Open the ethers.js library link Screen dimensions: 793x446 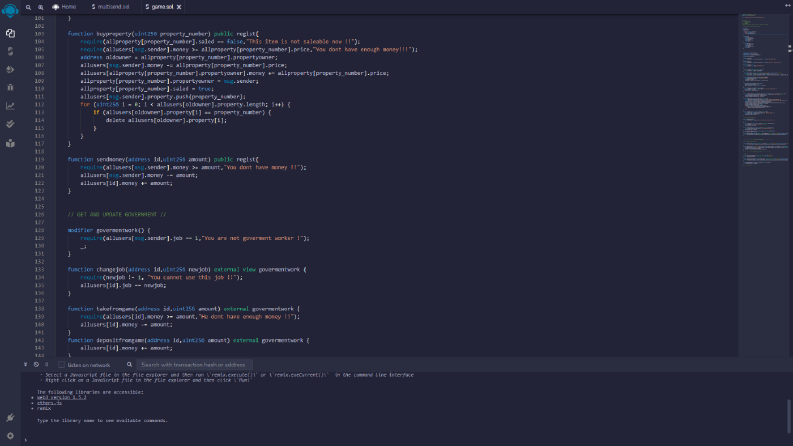(49, 403)
